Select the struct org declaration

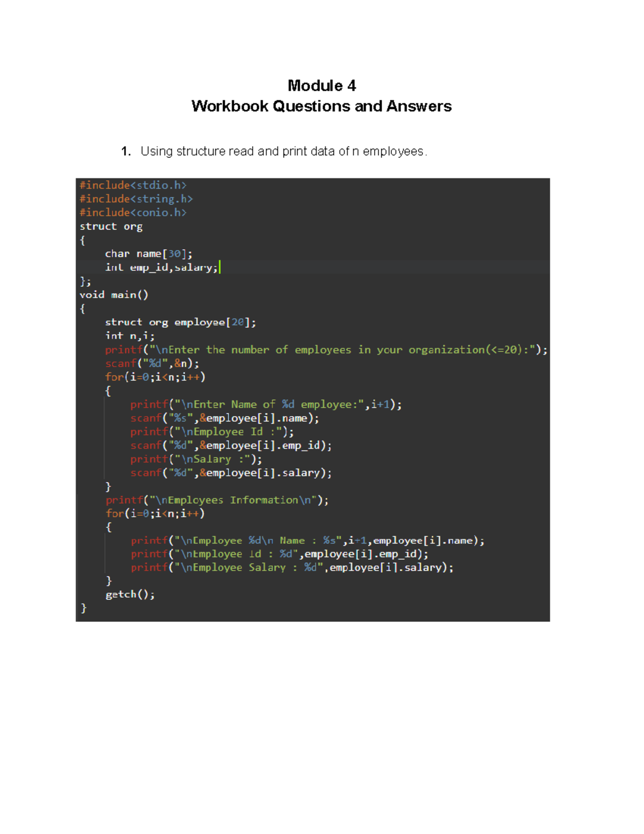coord(111,226)
